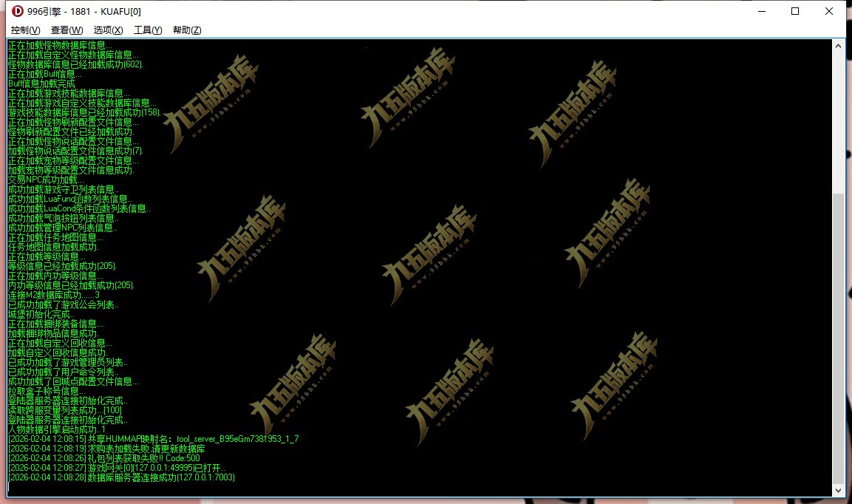Click the log line '数据库服务器连接成功(127.0.0.1:7003)'
852x504 pixels.
pos(121,477)
